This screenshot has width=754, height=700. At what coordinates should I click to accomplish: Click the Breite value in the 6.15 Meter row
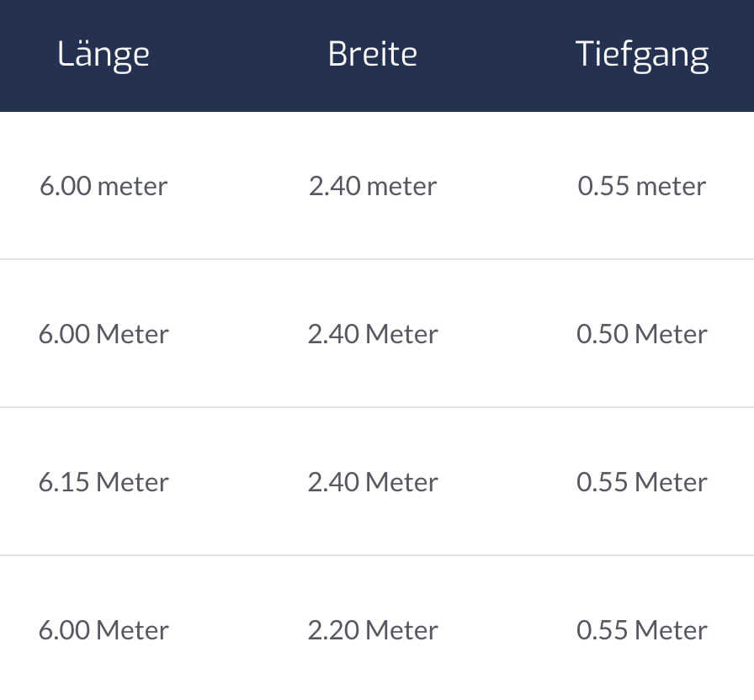[x=373, y=482]
